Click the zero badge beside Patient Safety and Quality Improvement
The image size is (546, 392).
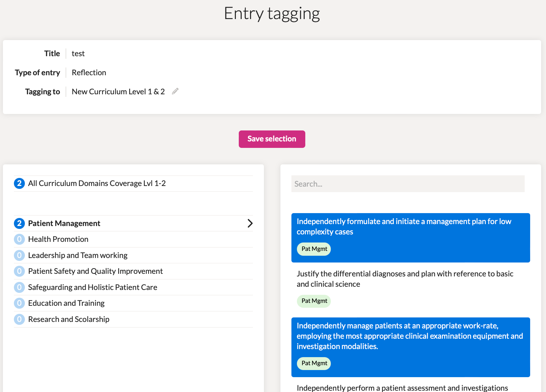pos(19,271)
